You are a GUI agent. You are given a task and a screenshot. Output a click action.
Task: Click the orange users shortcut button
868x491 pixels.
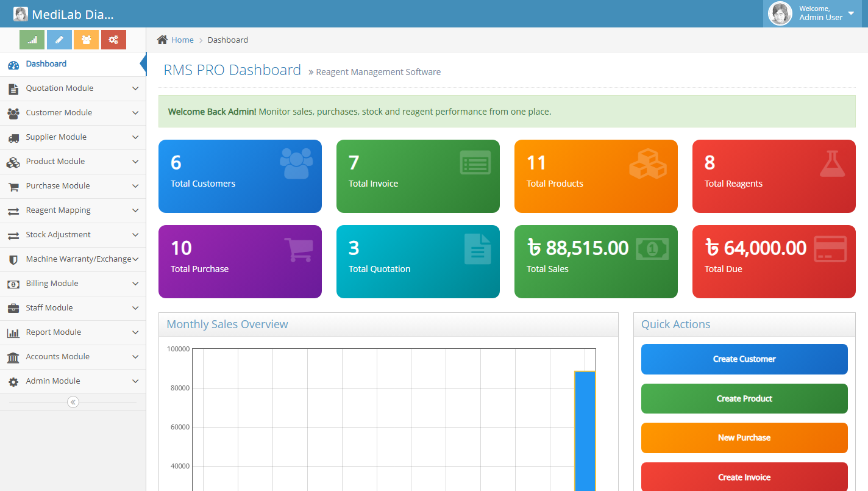tap(86, 40)
